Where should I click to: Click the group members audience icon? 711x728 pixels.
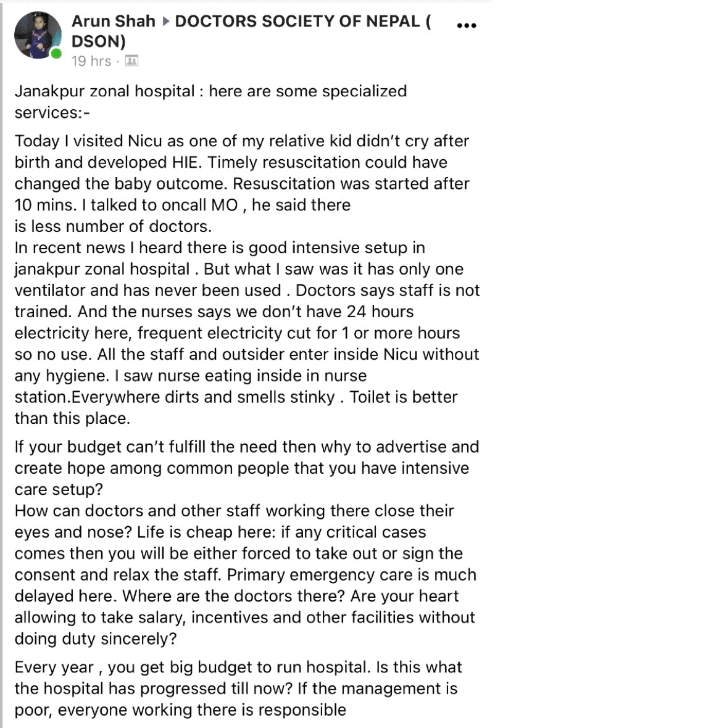pyautogui.click(x=132, y=61)
